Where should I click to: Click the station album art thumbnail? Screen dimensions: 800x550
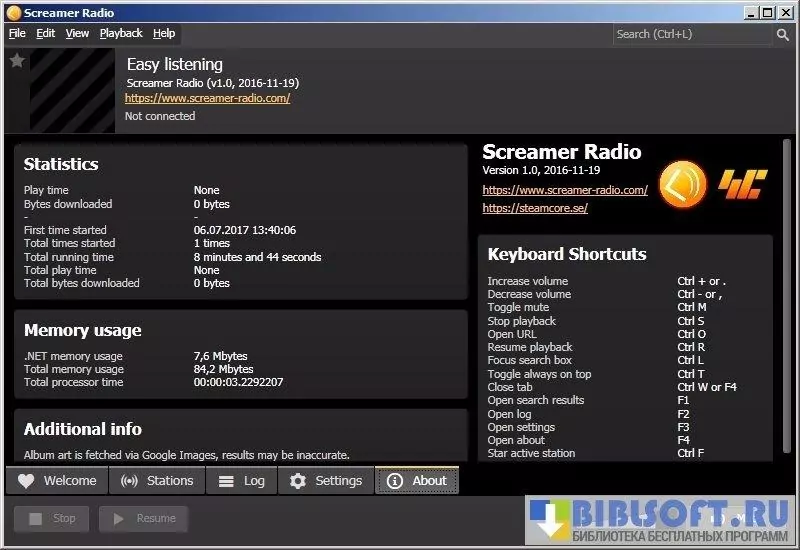[x=72, y=90]
